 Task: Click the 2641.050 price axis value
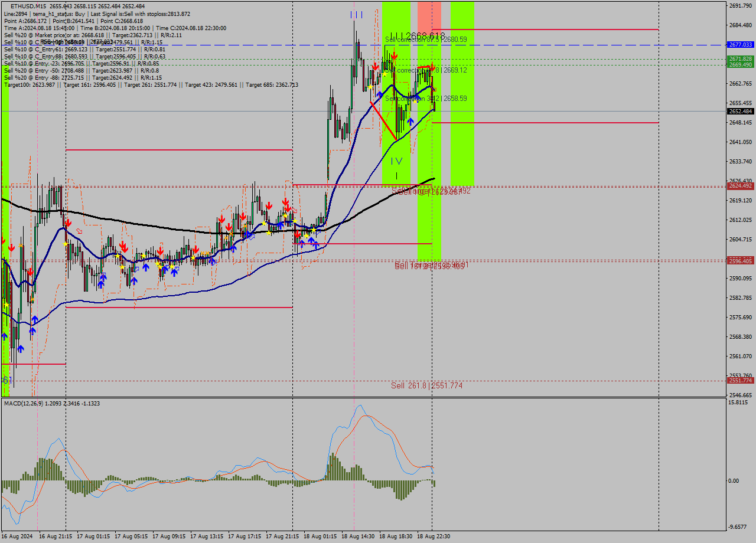740,142
